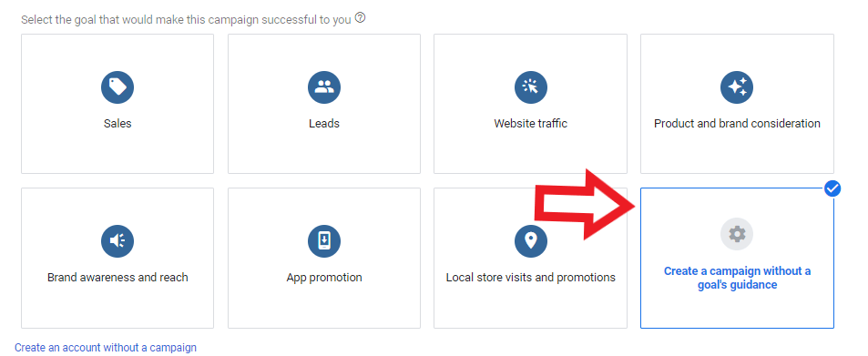Click the sparkle icon for brand consideration

tap(737, 87)
